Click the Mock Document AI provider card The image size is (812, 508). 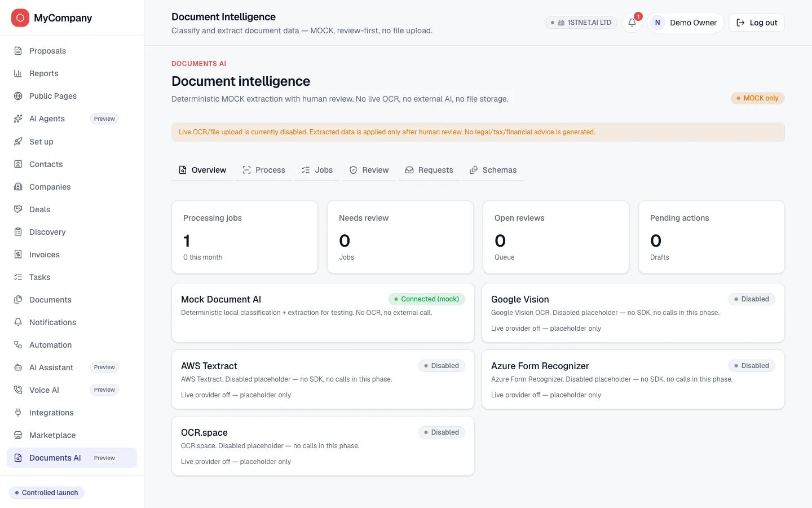323,313
